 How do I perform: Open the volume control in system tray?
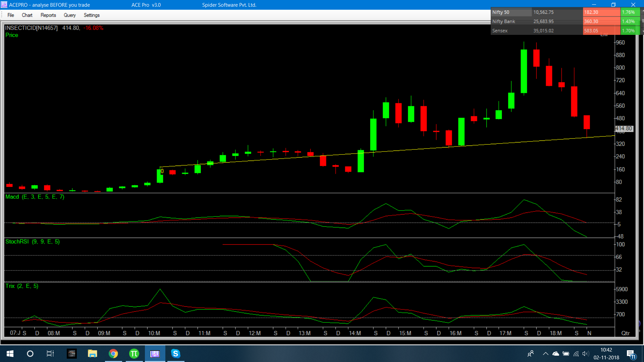(585, 354)
